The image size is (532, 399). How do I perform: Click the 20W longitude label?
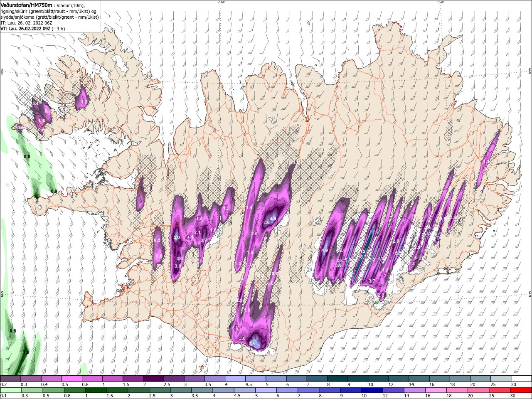click(x=221, y=2)
